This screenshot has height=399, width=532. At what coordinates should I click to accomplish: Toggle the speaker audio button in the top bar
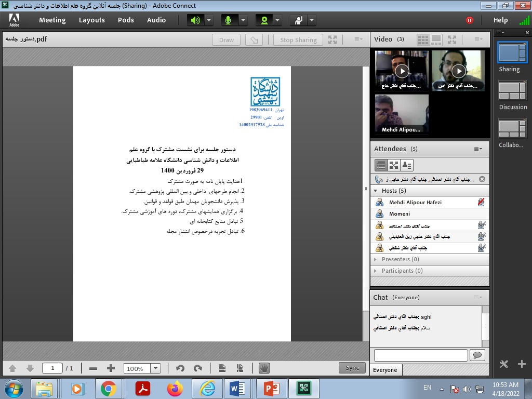[x=195, y=20]
